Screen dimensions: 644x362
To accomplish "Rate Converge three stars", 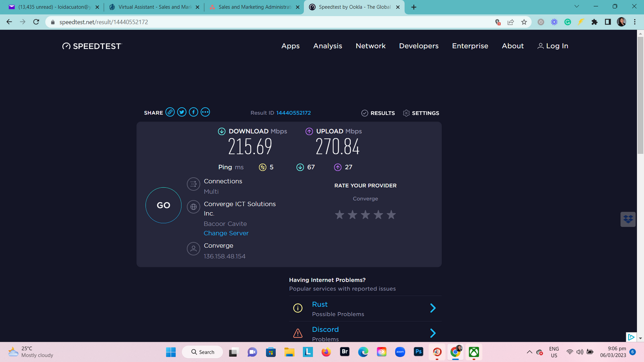I will point(366,215).
